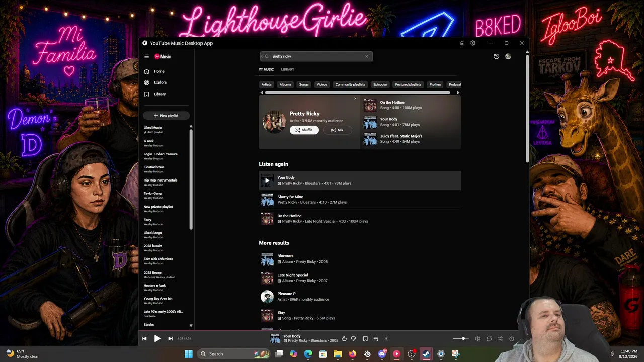The width and height of the screenshot is (644, 362).
Task: Play Your Body in Listen again
Action: [267, 180]
